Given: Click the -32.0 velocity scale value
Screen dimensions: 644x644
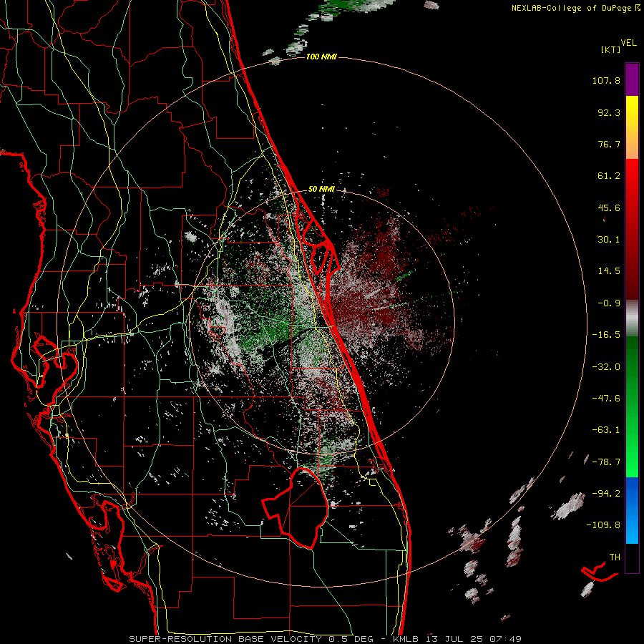Looking at the screenshot, I should [x=606, y=367].
